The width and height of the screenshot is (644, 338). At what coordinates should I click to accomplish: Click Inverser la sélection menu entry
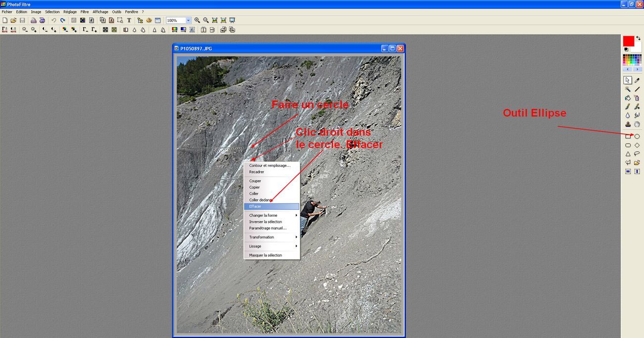coord(266,222)
